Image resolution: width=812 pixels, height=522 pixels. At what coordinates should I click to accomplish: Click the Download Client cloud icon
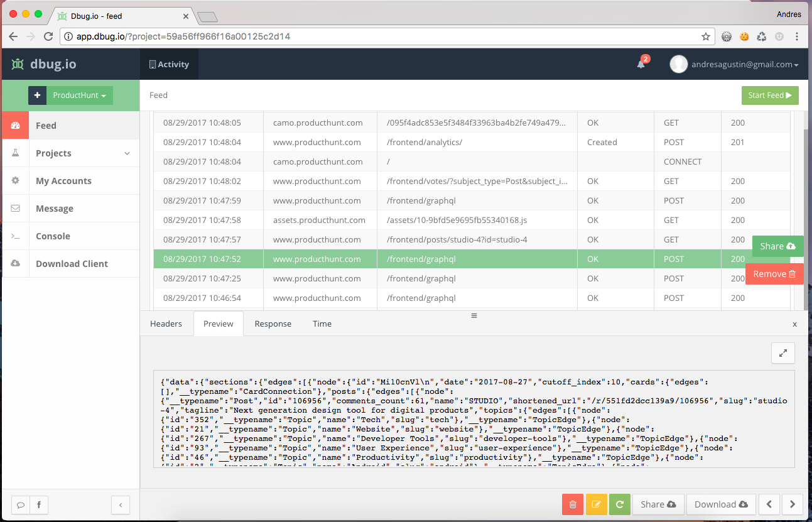pyautogui.click(x=16, y=263)
